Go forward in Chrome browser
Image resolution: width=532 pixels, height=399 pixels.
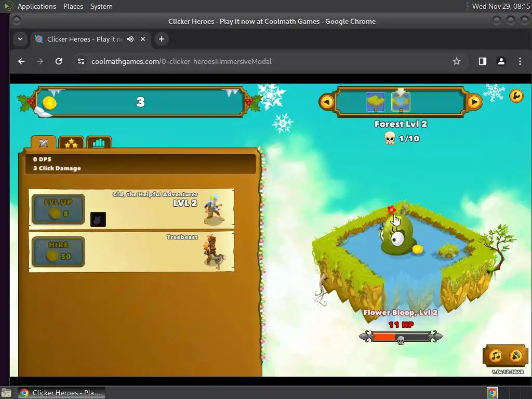[x=39, y=61]
